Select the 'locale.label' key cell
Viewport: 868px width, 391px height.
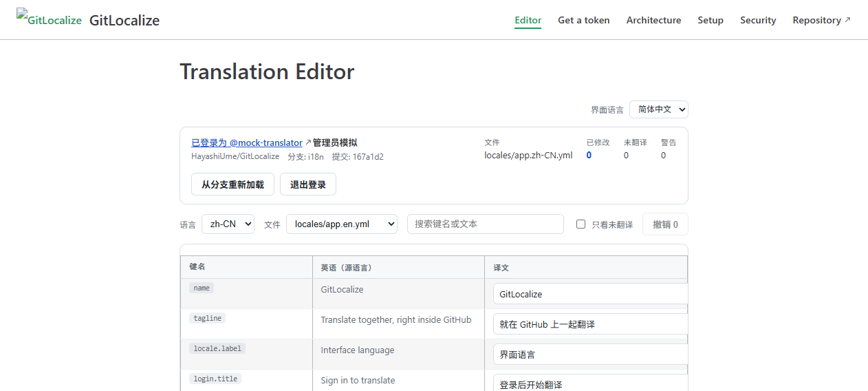pyautogui.click(x=246, y=355)
